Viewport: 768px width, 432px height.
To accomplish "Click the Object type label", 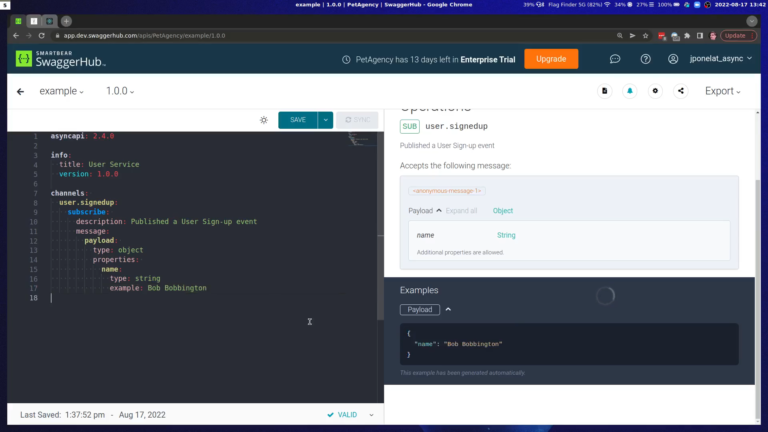I will [503, 211].
